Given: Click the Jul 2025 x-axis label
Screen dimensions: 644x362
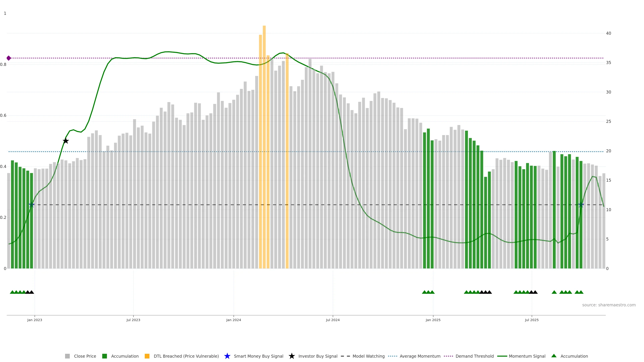Looking at the screenshot, I should (x=531, y=320).
